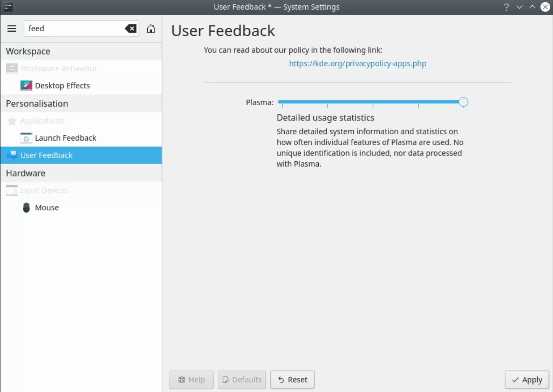The height and width of the screenshot is (392, 553).
Task: Click the "Detailed usage statistics" heading
Action: click(326, 118)
